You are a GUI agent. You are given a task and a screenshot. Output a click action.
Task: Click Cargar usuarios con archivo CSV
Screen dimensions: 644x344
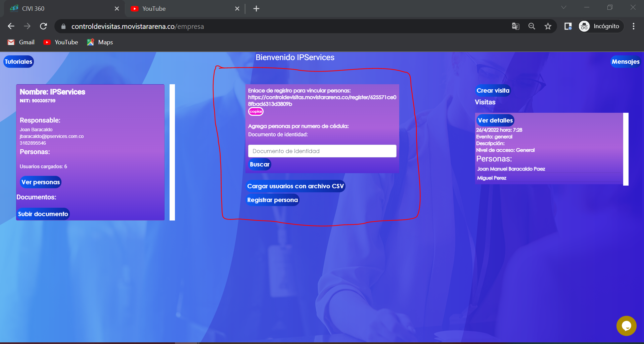point(295,186)
